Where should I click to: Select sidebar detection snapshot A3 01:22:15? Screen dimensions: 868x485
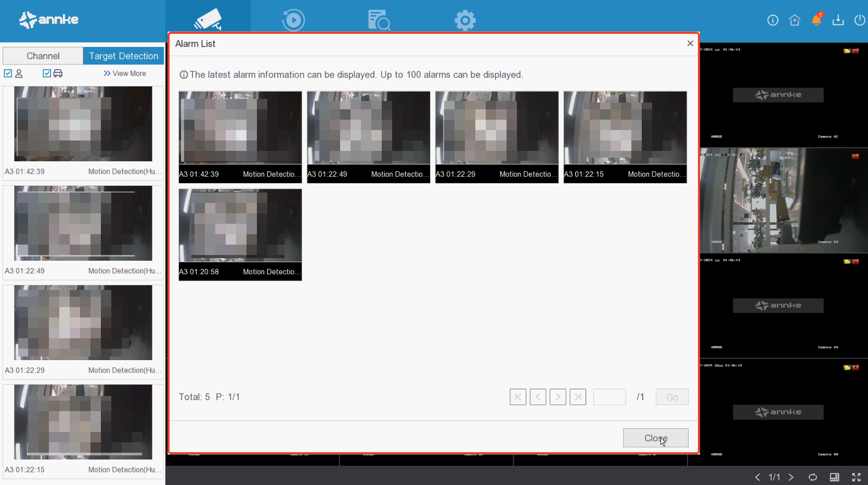point(83,431)
